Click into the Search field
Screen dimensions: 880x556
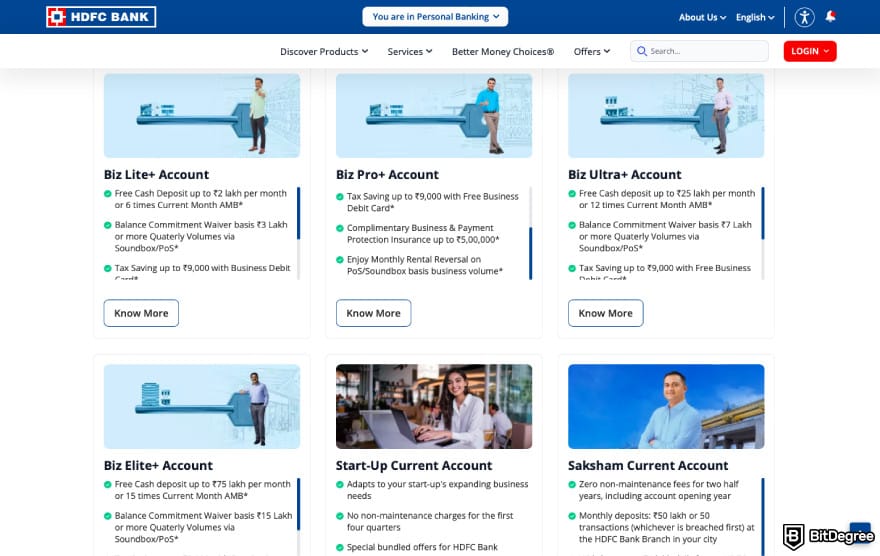(699, 51)
